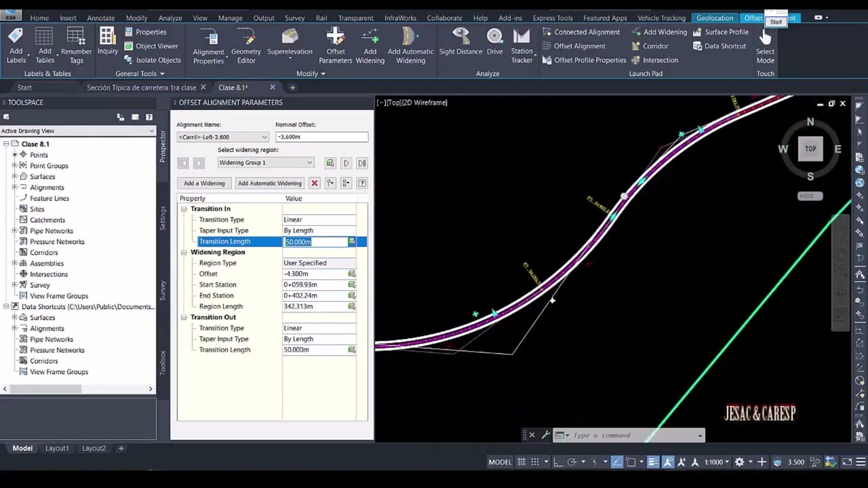Click the Customization menu icon in status bar
Image resolution: width=868 pixels, height=488 pixels.
[x=862, y=462]
